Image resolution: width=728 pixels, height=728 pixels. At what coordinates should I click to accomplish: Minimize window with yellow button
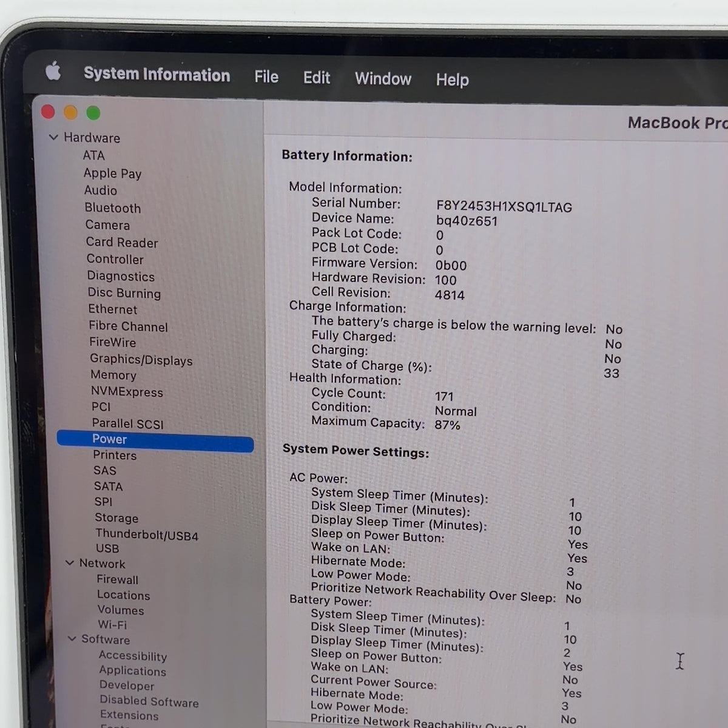click(x=70, y=112)
